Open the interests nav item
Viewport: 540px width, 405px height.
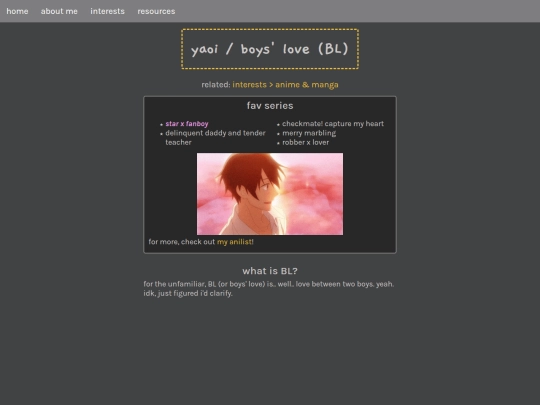point(107,11)
